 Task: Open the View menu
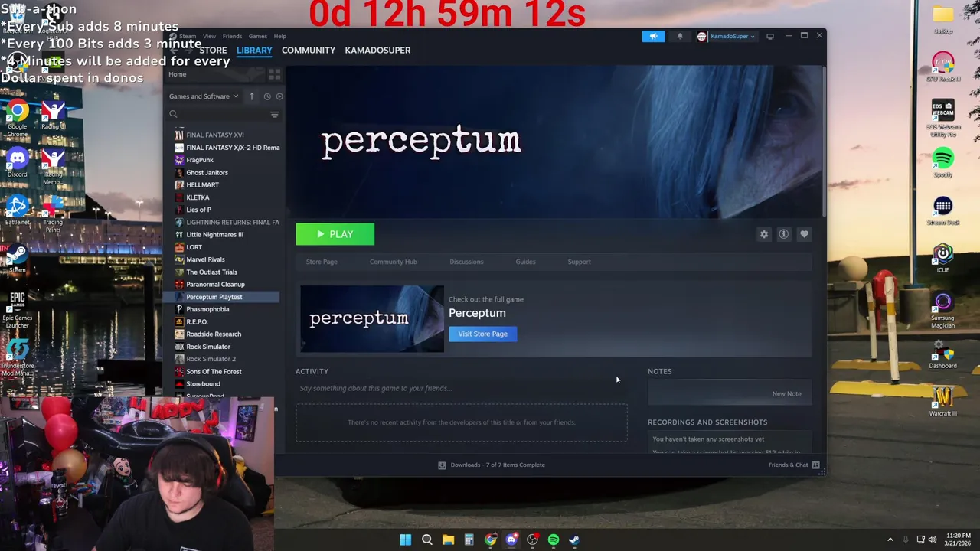[x=209, y=36]
